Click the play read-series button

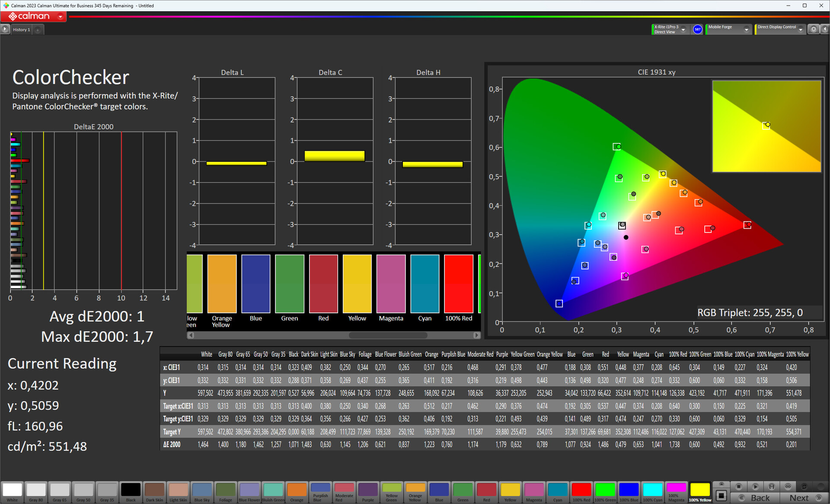click(755, 486)
